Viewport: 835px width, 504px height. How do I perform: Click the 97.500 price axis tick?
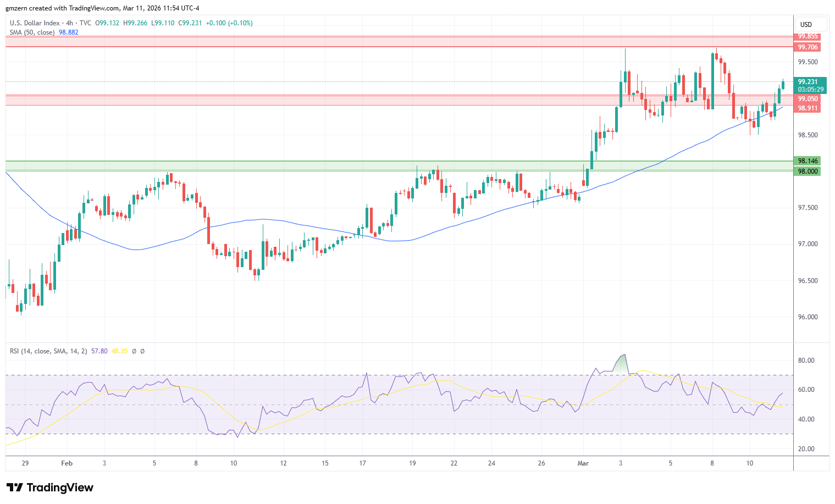[x=808, y=208]
